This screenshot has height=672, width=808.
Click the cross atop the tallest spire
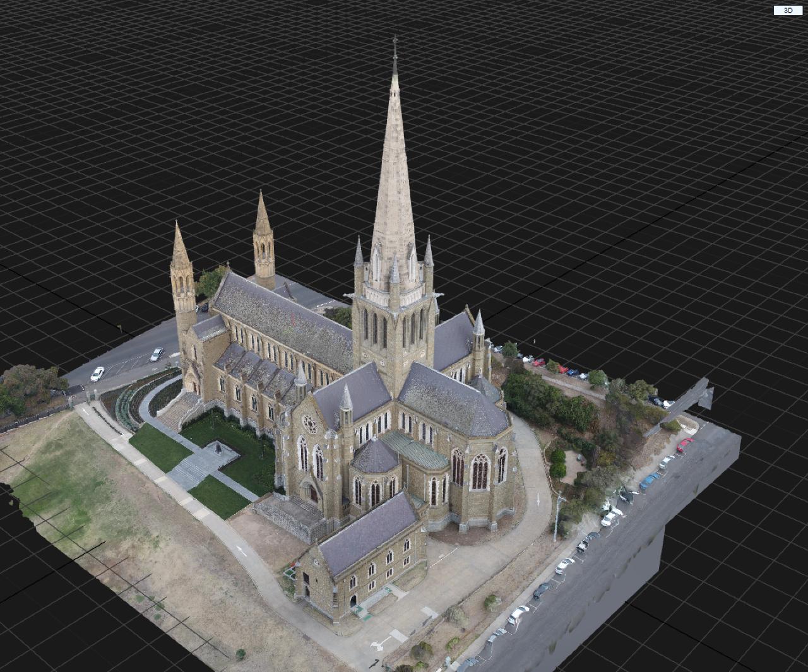[x=395, y=44]
